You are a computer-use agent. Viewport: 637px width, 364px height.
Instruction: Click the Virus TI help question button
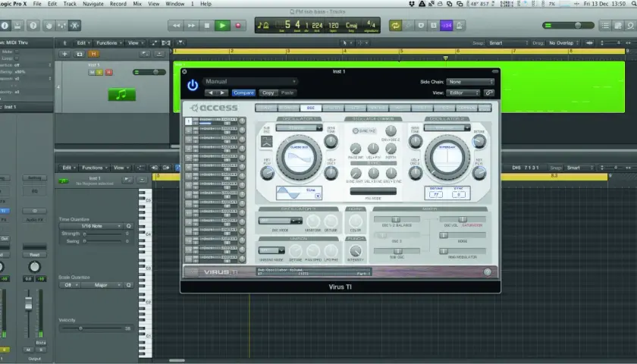point(488,272)
